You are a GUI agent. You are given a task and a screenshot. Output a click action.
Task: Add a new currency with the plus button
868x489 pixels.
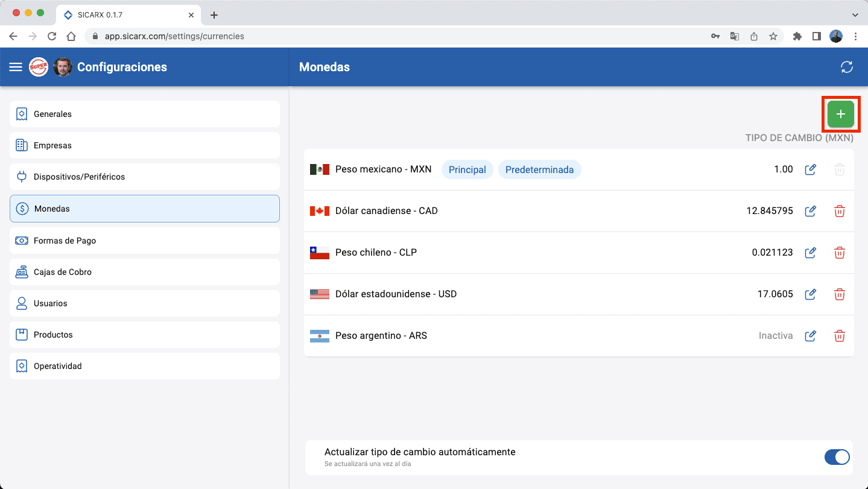840,114
